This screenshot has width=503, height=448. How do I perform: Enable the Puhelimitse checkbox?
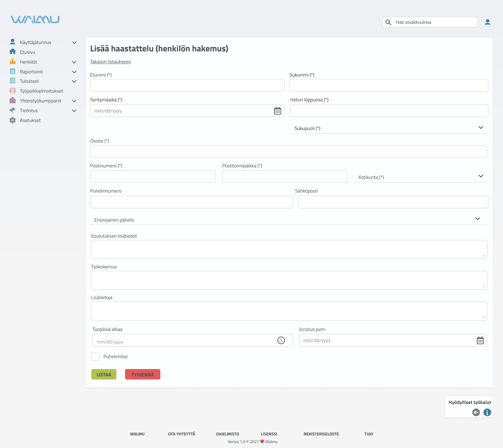point(95,356)
